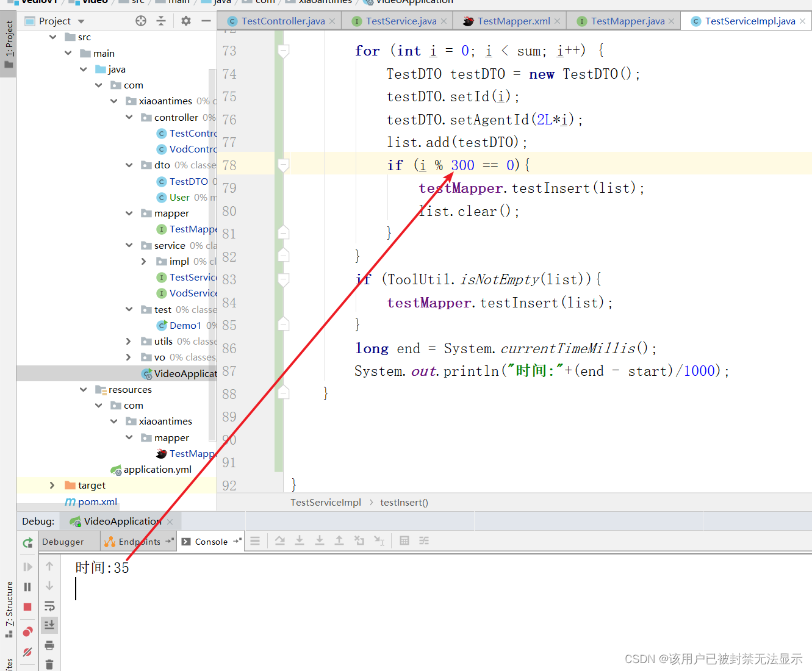Select Demo1 class in project tree
The width and height of the screenshot is (812, 671).
185,325
